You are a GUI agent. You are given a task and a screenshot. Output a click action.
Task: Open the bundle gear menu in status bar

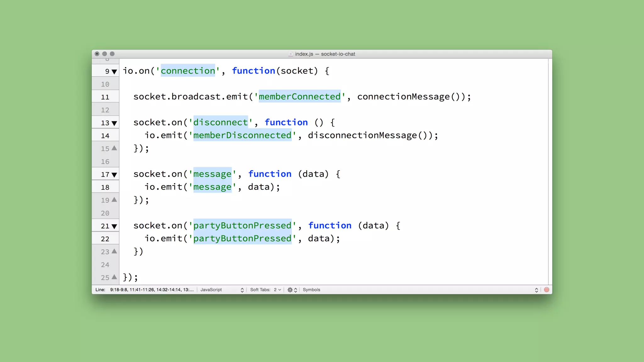click(x=292, y=290)
